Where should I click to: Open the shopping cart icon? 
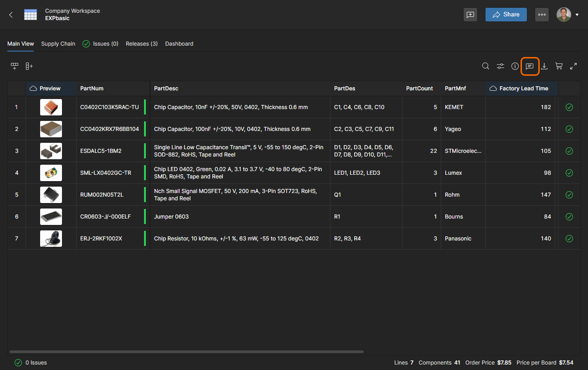[x=559, y=66]
